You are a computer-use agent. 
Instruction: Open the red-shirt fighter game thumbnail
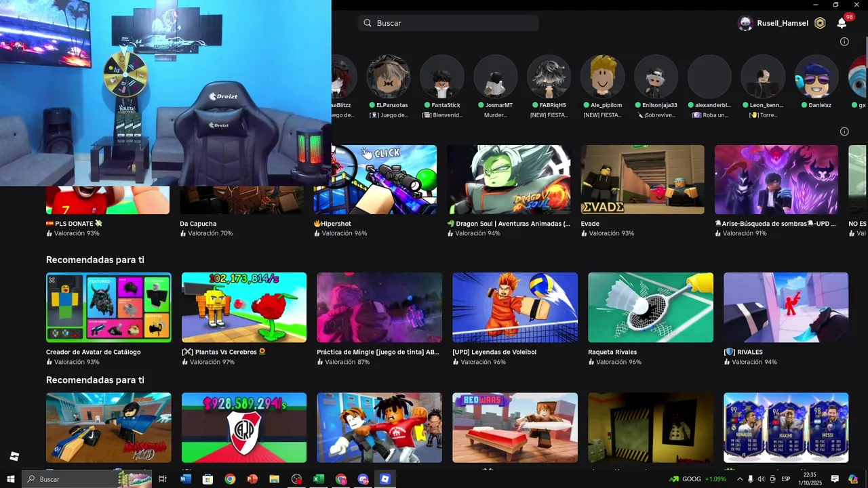tap(379, 428)
